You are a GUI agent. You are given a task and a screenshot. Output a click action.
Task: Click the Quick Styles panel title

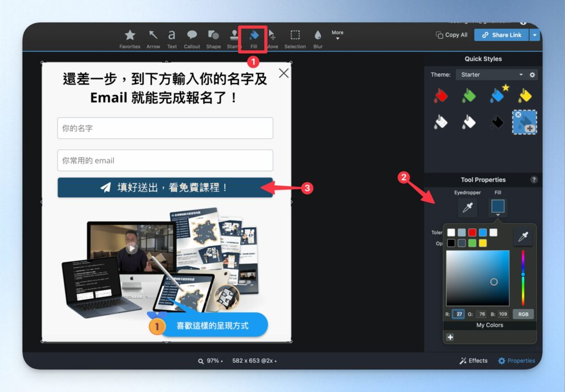[x=483, y=58]
